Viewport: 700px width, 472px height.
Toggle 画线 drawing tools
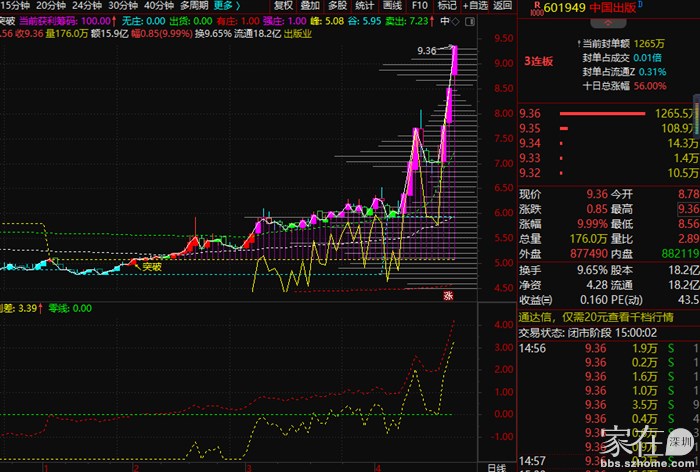pyautogui.click(x=392, y=5)
